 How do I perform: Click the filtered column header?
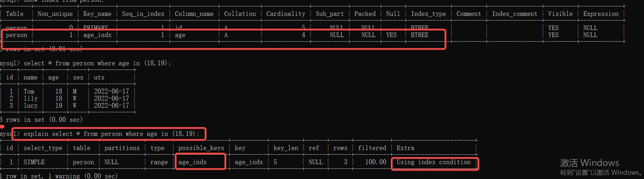pyautogui.click(x=372, y=148)
